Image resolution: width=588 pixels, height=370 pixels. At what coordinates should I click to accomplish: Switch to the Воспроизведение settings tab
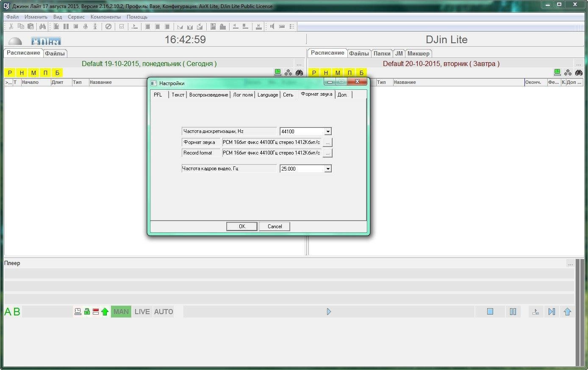pyautogui.click(x=208, y=95)
